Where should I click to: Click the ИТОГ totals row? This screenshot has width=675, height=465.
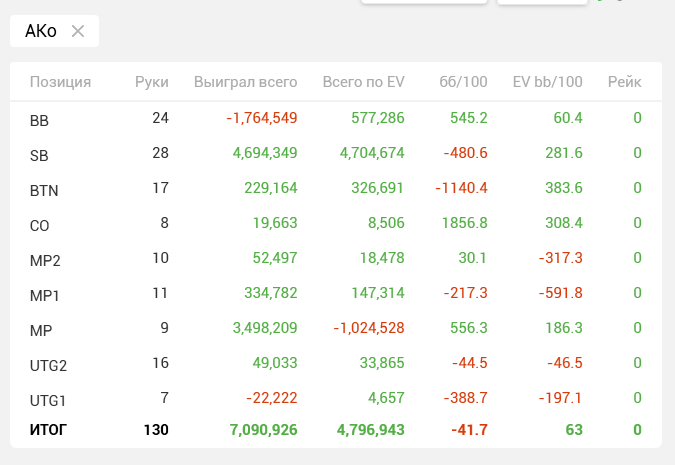[48, 430]
